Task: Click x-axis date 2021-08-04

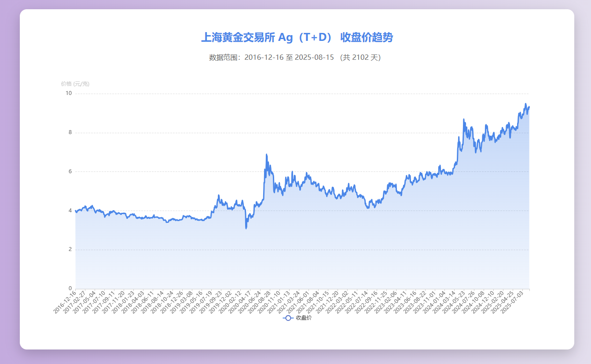Action: [307, 302]
